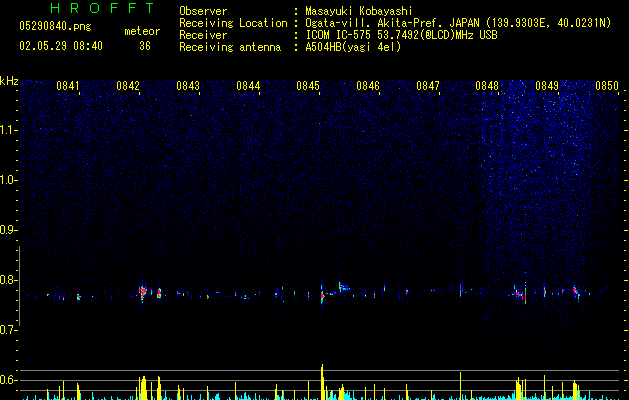Click the 0848 time marker

487,86
